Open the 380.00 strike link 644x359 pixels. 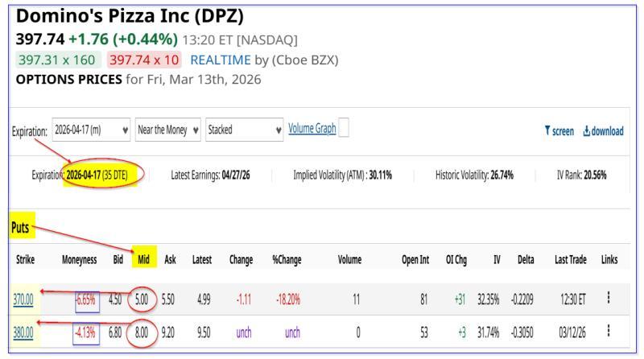(x=23, y=329)
